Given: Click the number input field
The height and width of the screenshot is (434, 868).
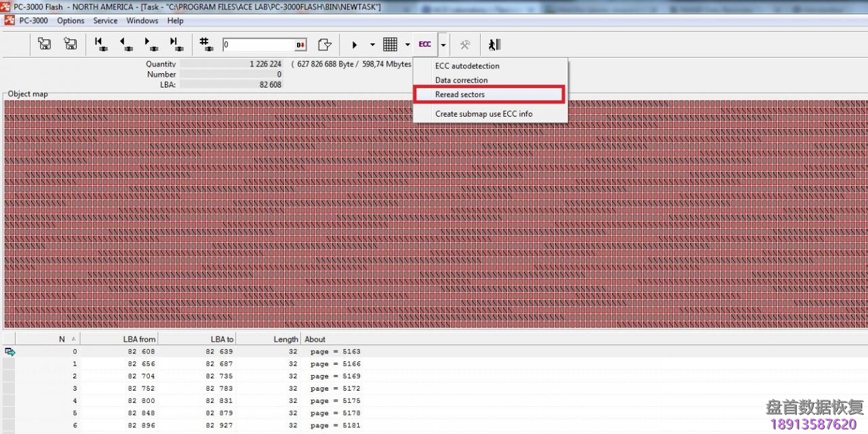Looking at the screenshot, I should pos(258,45).
